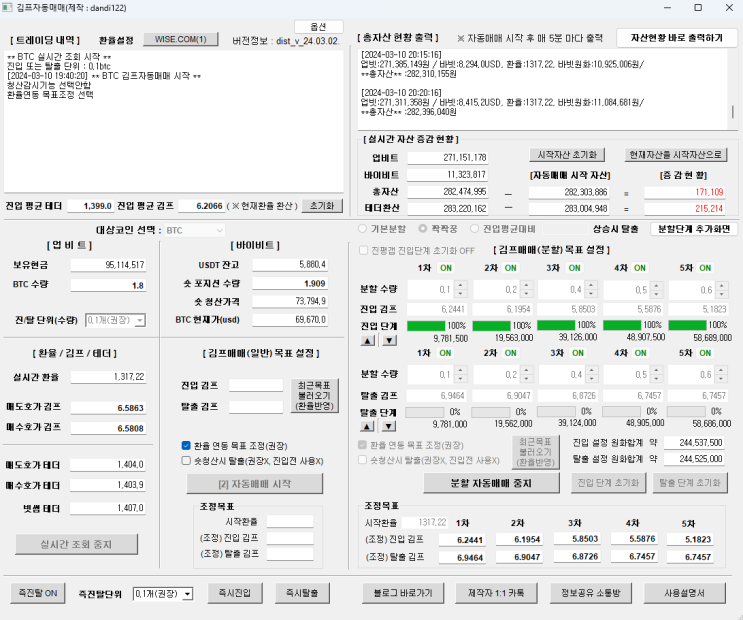
Task: Stop split auto-trading with 분할 자동매매 중지
Action: pyautogui.click(x=491, y=483)
